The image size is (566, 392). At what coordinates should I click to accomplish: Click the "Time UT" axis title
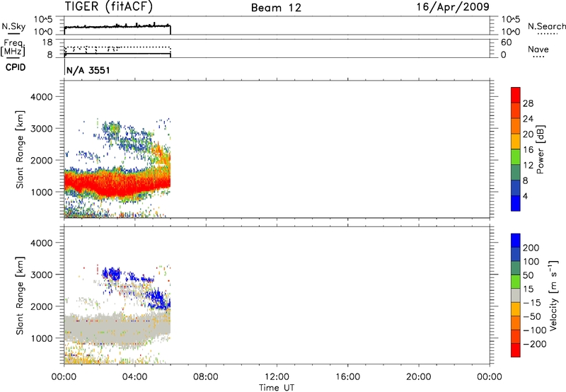tap(277, 388)
